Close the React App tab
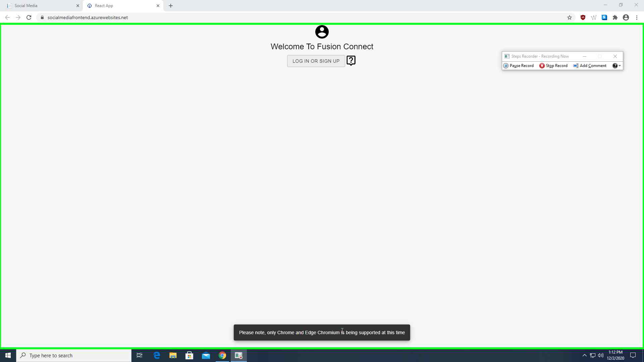The width and height of the screenshot is (644, 362). tap(158, 6)
